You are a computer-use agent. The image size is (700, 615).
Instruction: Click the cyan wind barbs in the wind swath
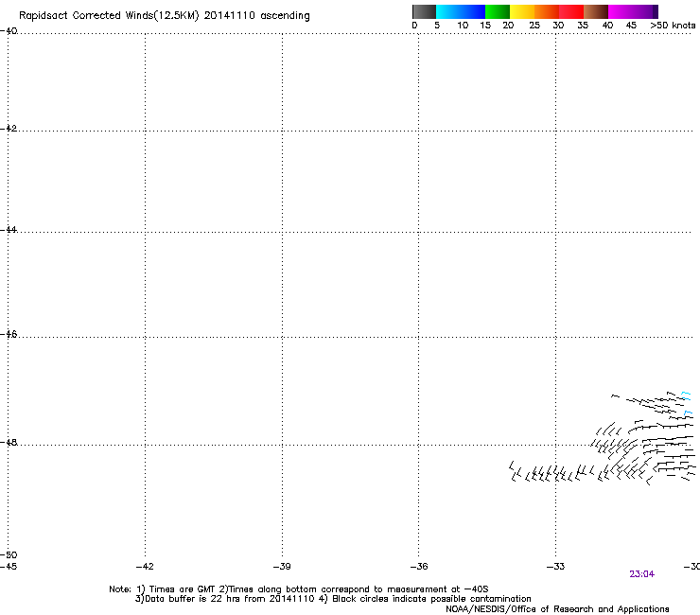click(x=687, y=403)
